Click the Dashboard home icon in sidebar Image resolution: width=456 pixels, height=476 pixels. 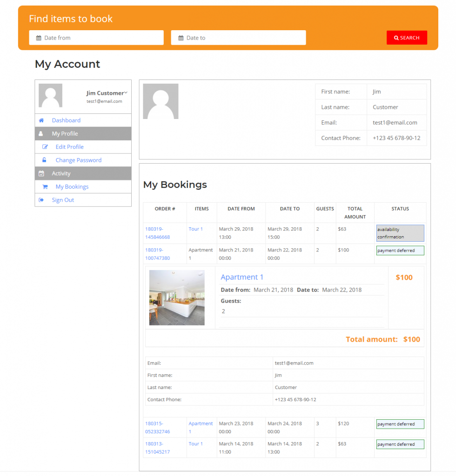41,120
